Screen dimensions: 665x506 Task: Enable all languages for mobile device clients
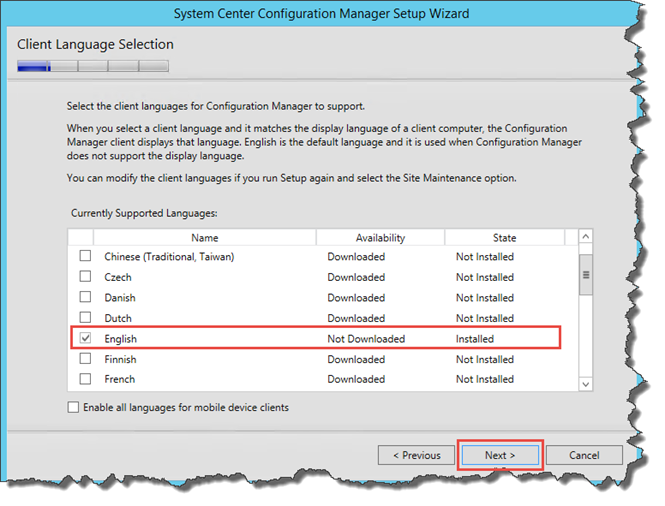coord(73,407)
